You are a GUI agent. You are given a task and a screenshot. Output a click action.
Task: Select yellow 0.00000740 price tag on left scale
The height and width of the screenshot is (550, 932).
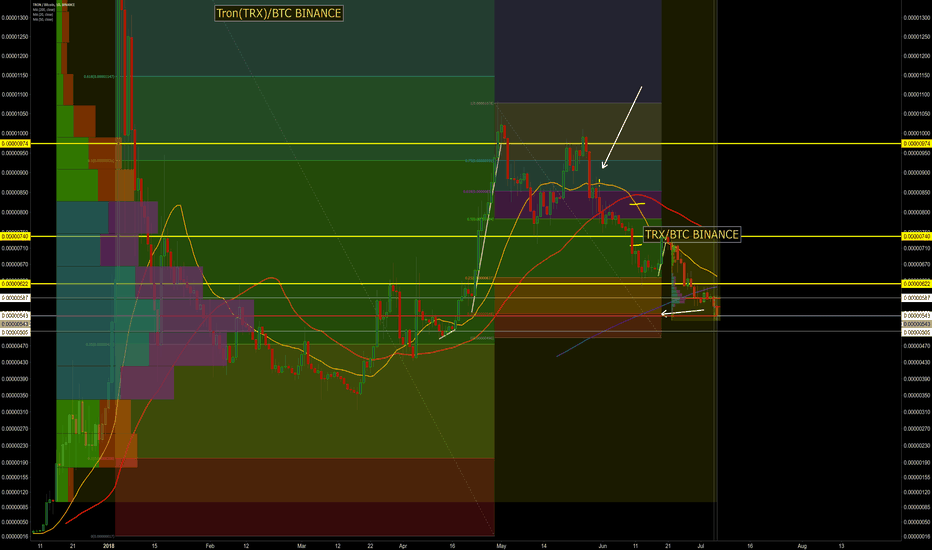click(15, 237)
